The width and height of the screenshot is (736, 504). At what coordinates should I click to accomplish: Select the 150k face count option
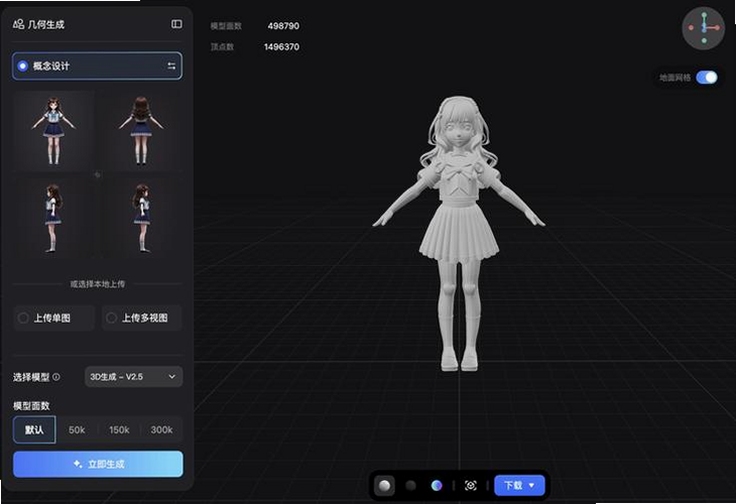coord(119,430)
